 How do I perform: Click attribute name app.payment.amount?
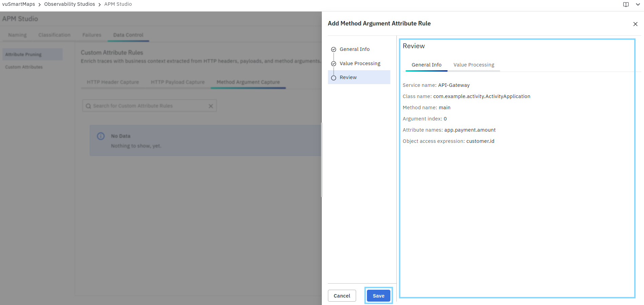(x=470, y=130)
